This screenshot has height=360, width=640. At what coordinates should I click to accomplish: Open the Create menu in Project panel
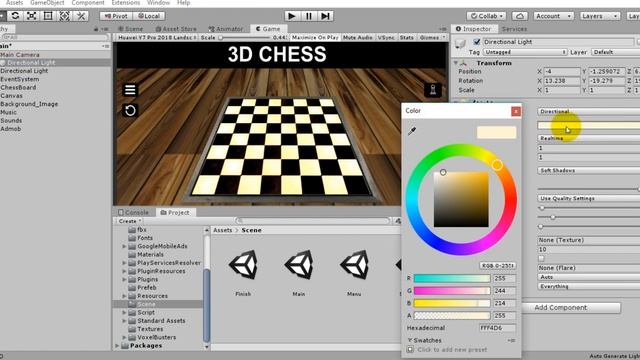tap(129, 221)
